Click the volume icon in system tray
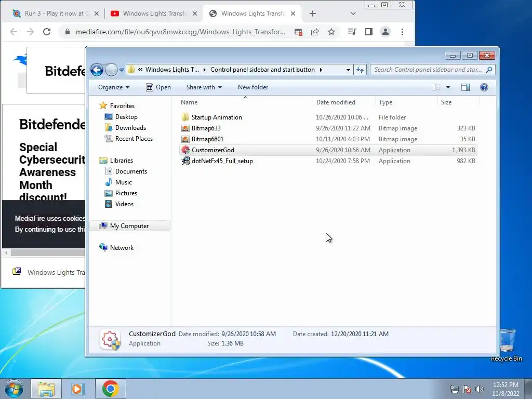 (480, 389)
